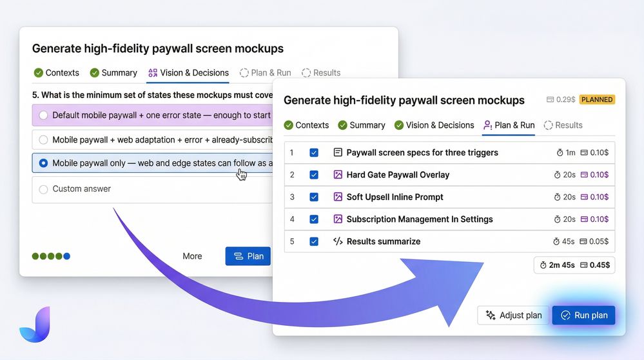
Task: Click the 0.45$ total cost value
Action: [x=600, y=265]
